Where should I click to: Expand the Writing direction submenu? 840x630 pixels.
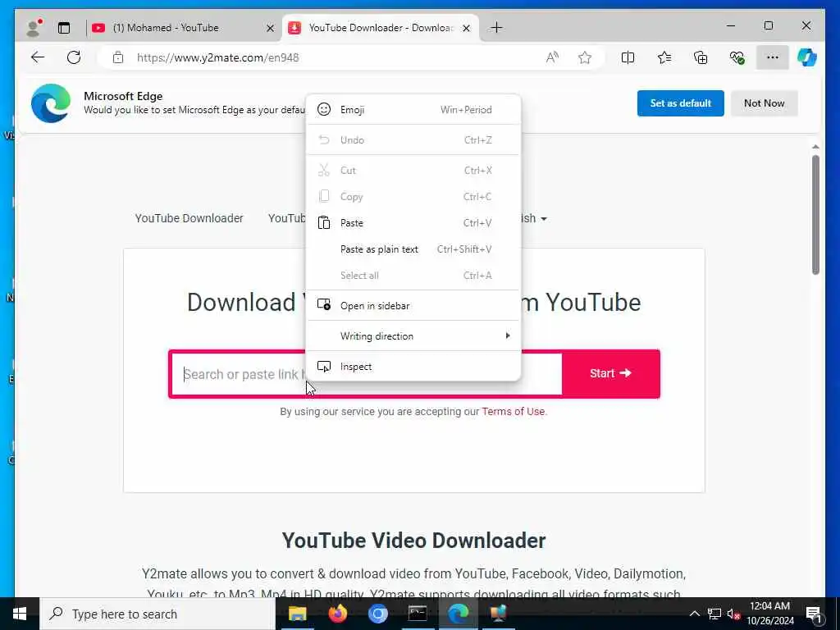coord(413,336)
